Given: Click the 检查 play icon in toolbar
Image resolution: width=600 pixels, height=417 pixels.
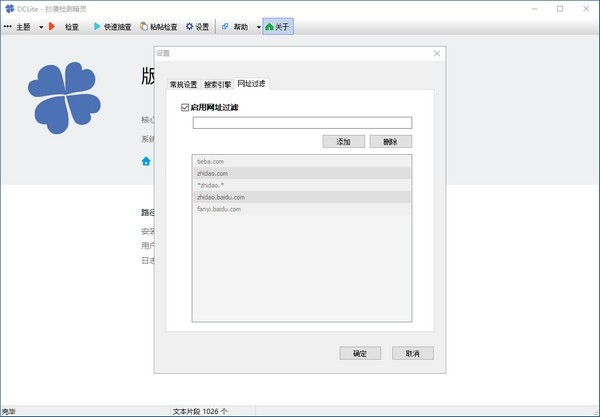Looking at the screenshot, I should point(51,26).
